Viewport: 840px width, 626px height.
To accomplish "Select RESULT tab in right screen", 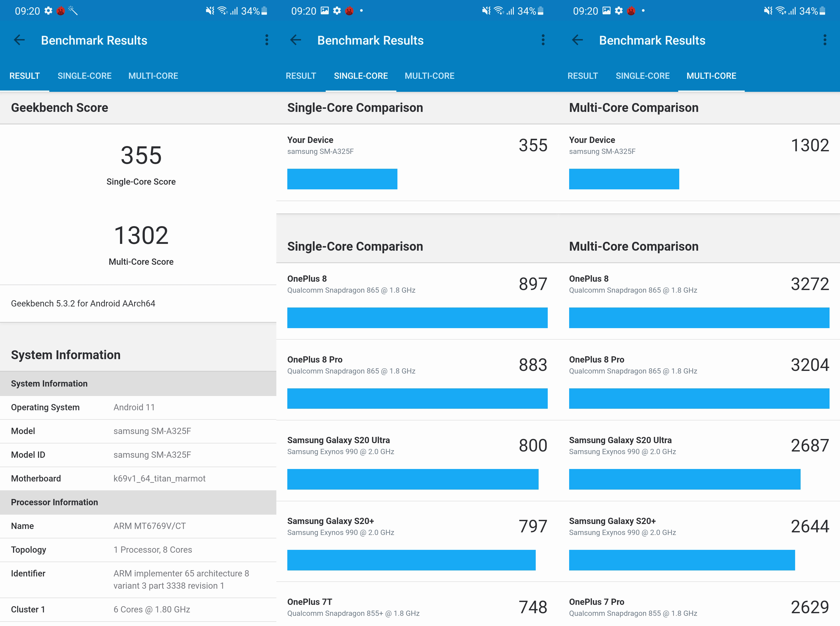I will tap(583, 76).
